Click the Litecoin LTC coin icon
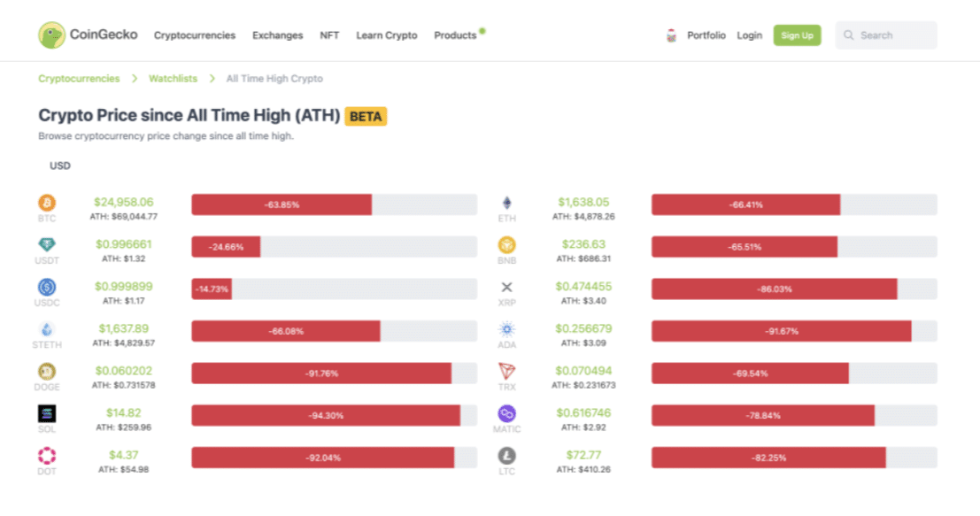The image size is (980, 516). click(507, 456)
